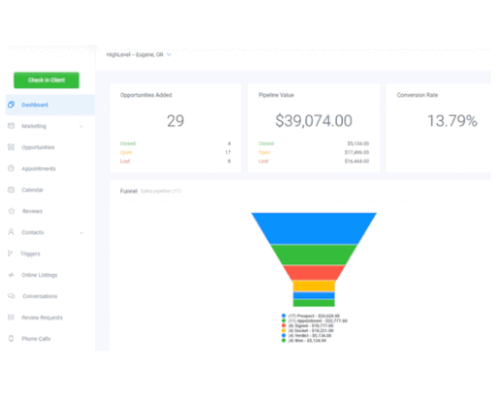Click the Lost label under Pipeline Value
Image resolution: width=500 pixels, height=400 pixels.
pyautogui.click(x=263, y=161)
